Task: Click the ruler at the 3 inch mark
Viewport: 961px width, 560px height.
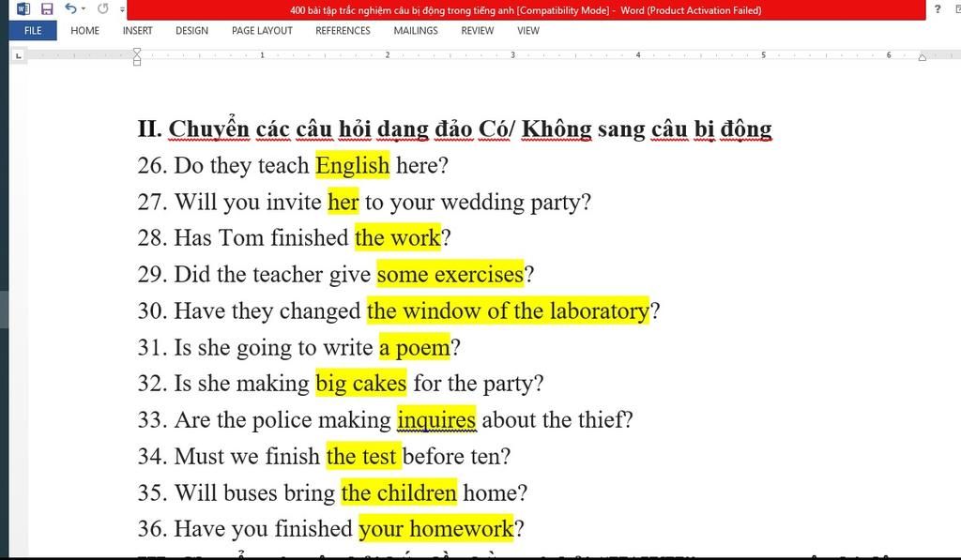Action: click(513, 55)
